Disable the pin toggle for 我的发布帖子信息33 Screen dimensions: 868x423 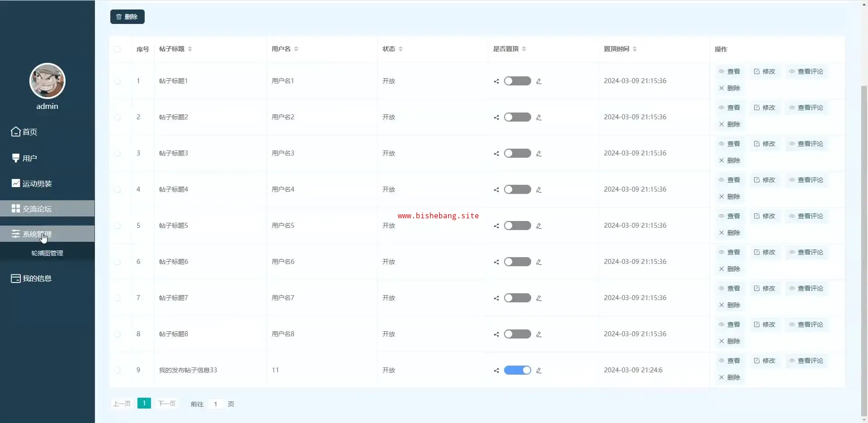pos(518,370)
